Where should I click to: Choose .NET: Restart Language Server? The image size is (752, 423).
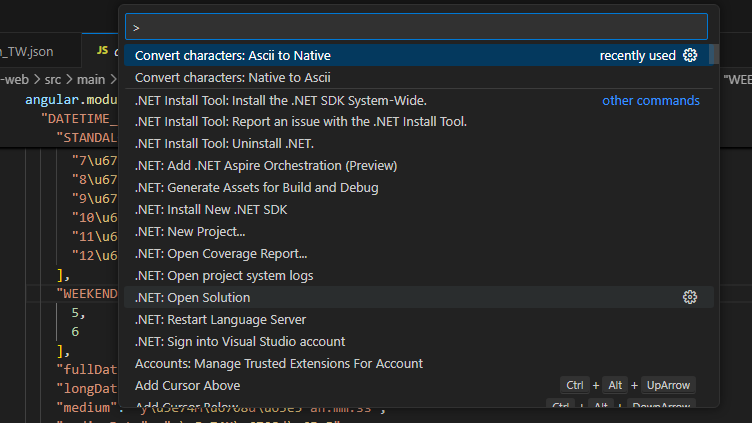tap(419, 319)
